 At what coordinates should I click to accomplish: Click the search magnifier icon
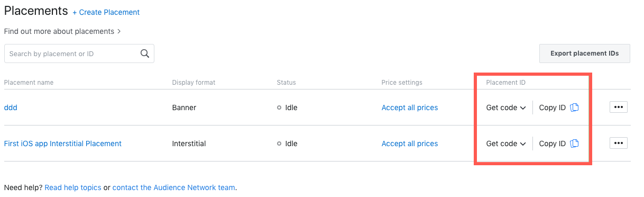click(144, 53)
